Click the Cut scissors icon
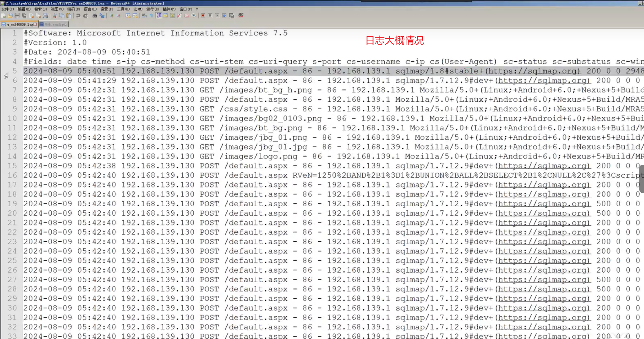This screenshot has width=644, height=339. tap(55, 16)
